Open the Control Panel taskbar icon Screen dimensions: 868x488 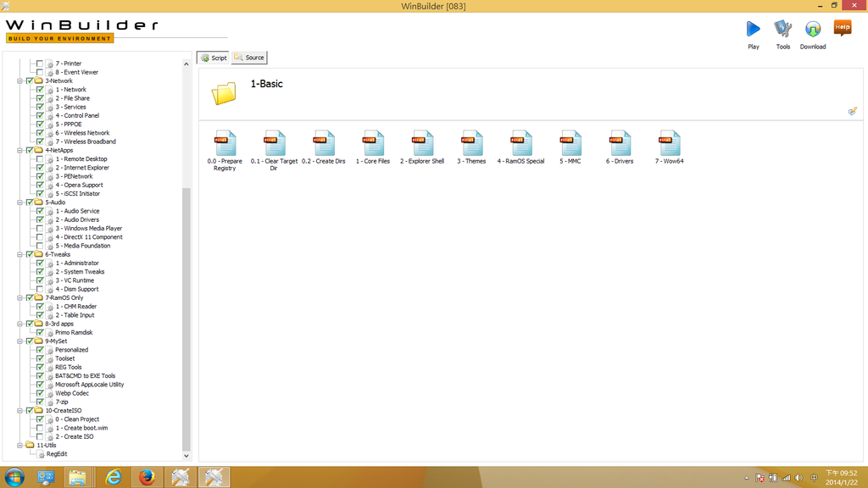pyautogui.click(x=46, y=477)
